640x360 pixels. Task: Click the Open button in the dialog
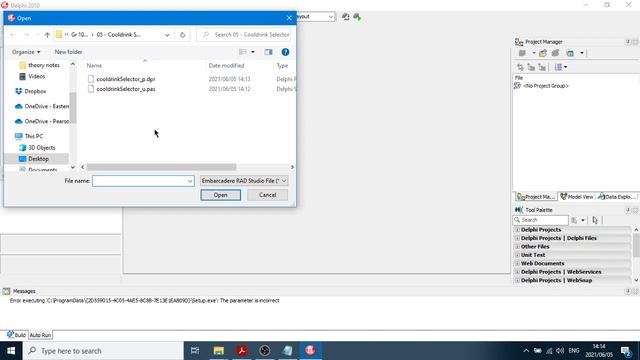(220, 195)
